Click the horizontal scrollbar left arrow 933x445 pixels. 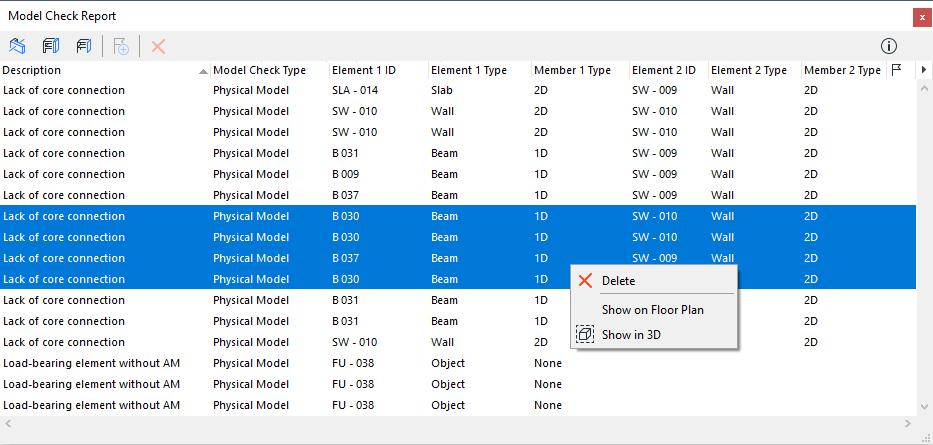pos(7,424)
